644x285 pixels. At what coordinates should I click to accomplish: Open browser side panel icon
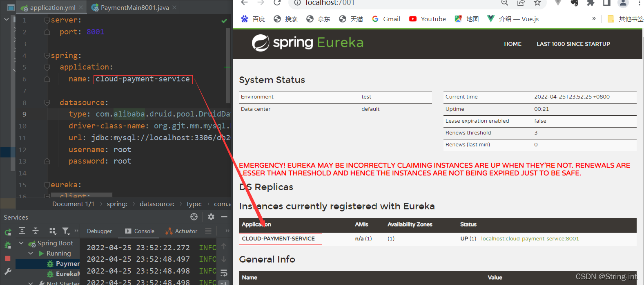(607, 3)
